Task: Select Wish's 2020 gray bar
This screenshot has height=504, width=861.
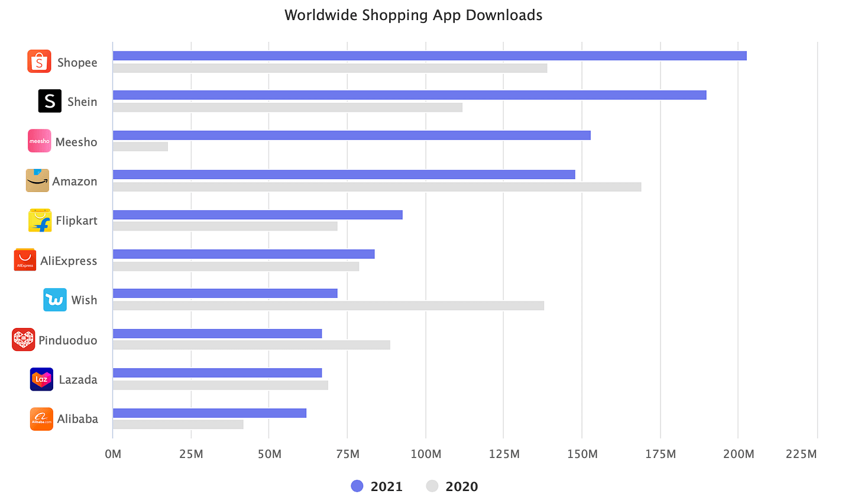Action: pyautogui.click(x=328, y=305)
